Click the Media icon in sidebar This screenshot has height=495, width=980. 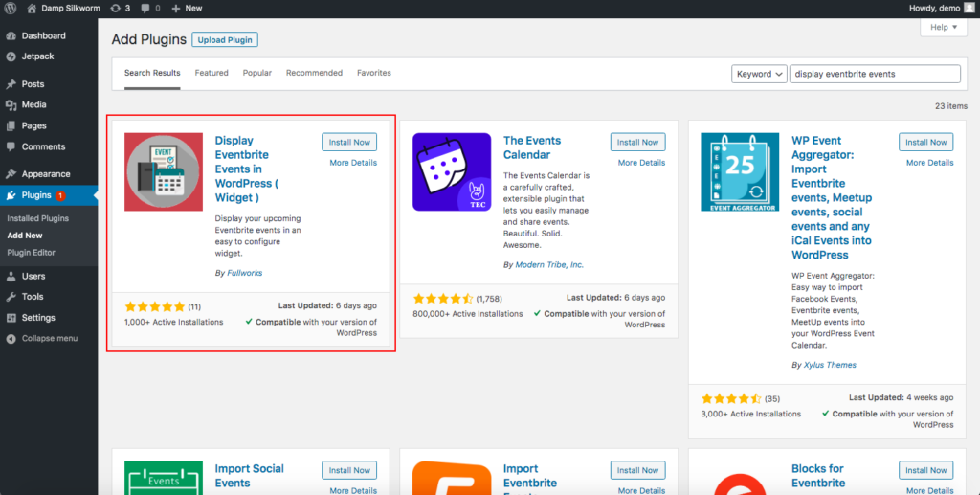[x=11, y=105]
